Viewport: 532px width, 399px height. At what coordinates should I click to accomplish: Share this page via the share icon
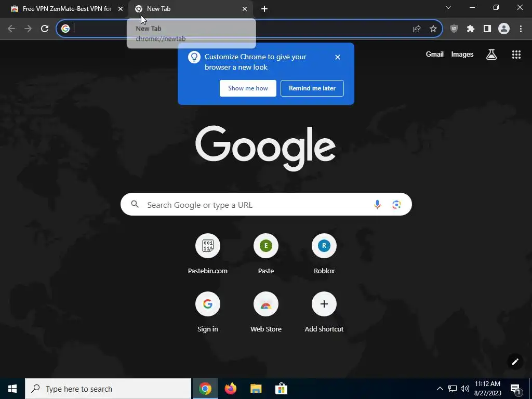[417, 29]
